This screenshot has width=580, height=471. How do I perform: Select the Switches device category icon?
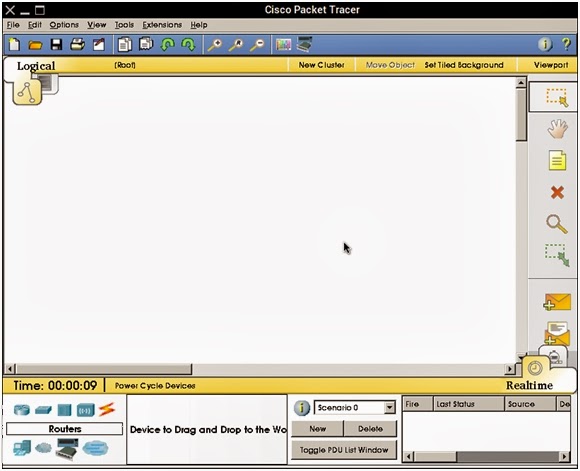43,410
